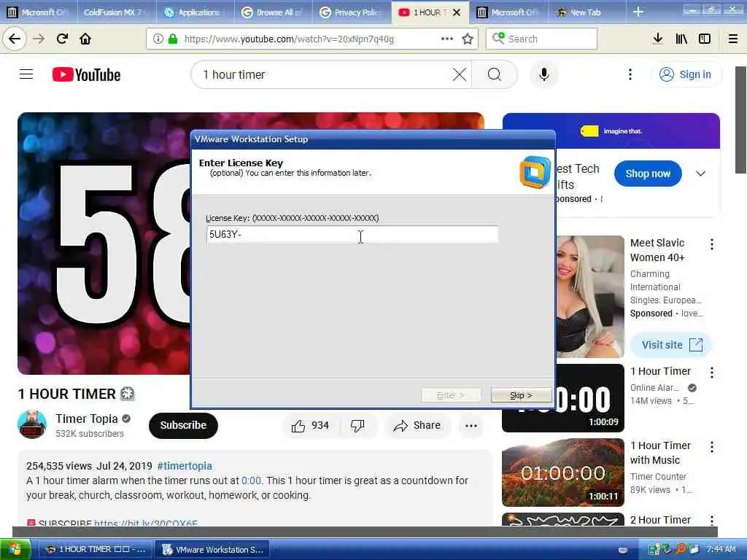
Task: Click the #timertopia hashtag link
Action: click(x=185, y=466)
